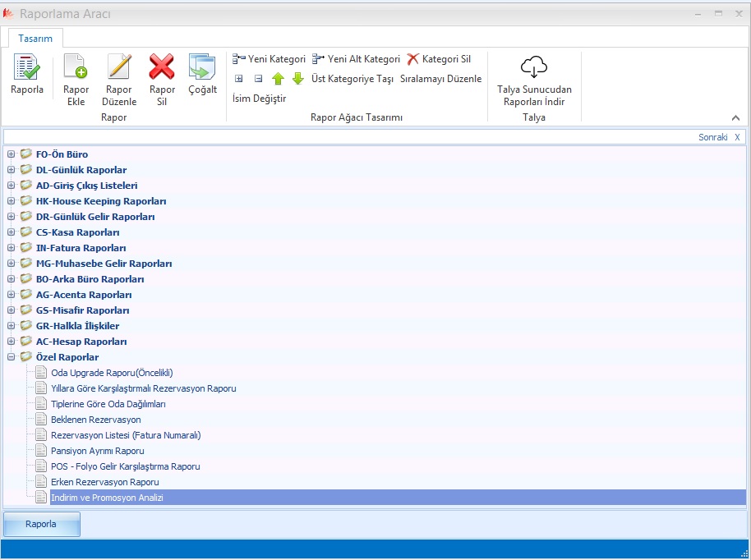
Task: Expand the AG-Acenta Raporları plus box
Action: (x=11, y=295)
